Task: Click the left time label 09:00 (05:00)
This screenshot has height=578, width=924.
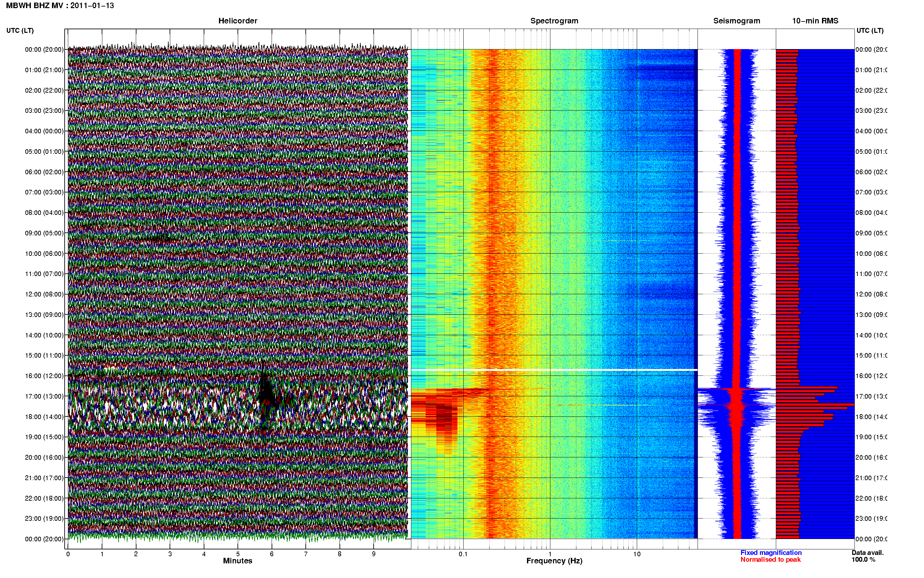Action: coord(44,233)
